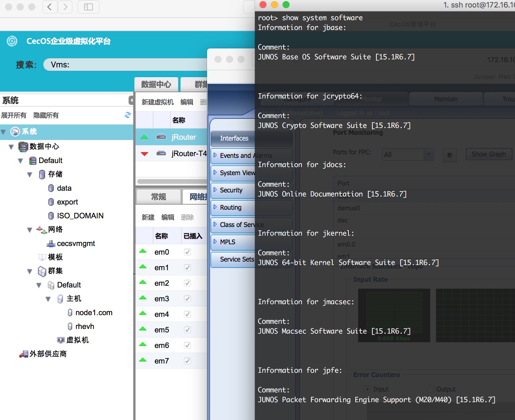Toggle the plugged checkbox for em3
Screen dimensions: 515x420
point(187,299)
